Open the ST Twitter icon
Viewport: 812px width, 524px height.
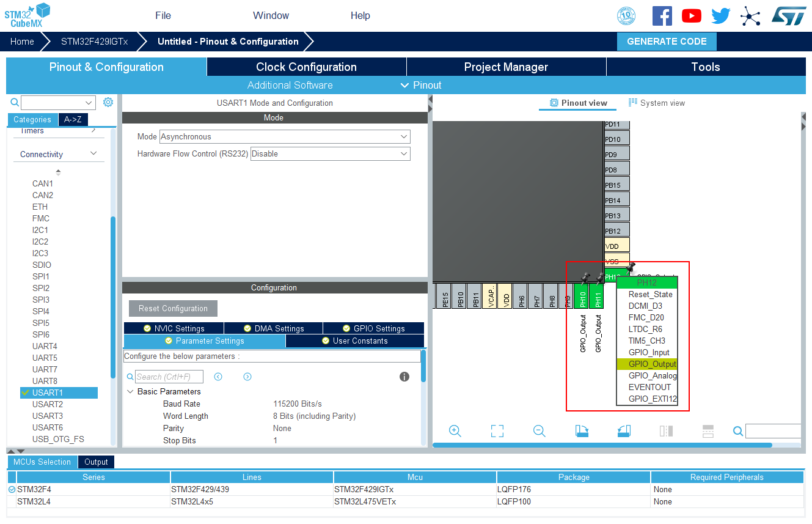click(x=721, y=16)
